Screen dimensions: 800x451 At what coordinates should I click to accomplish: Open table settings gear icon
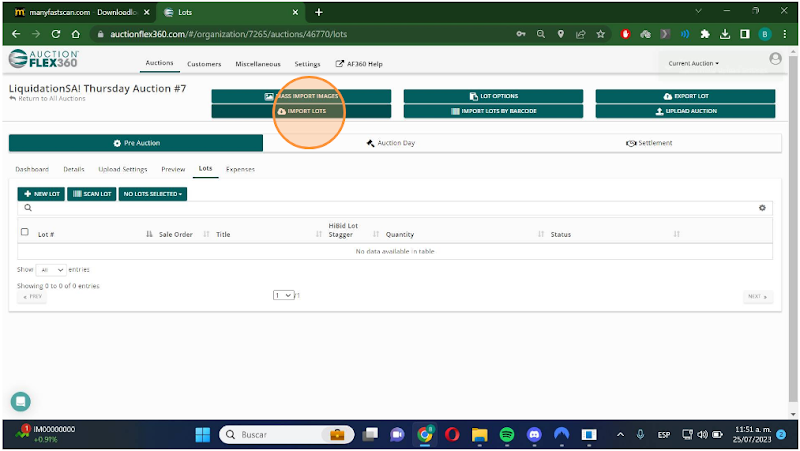point(762,208)
